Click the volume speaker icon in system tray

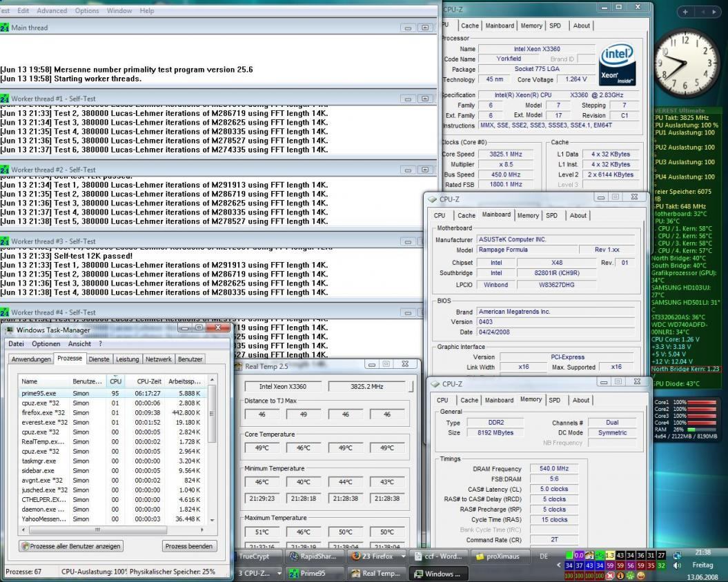tap(678, 565)
